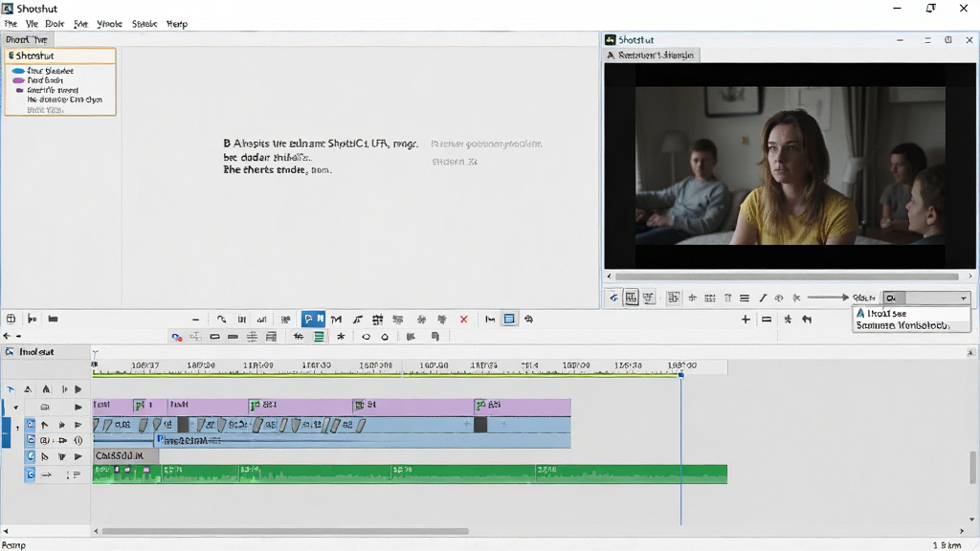Click the bold B paragraph text in center panel
Screen dimensions: 980x551
(x=321, y=156)
